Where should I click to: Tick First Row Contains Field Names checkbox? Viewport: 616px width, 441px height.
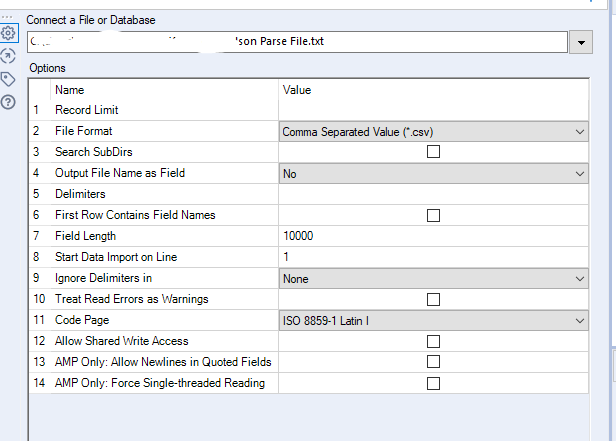point(434,215)
